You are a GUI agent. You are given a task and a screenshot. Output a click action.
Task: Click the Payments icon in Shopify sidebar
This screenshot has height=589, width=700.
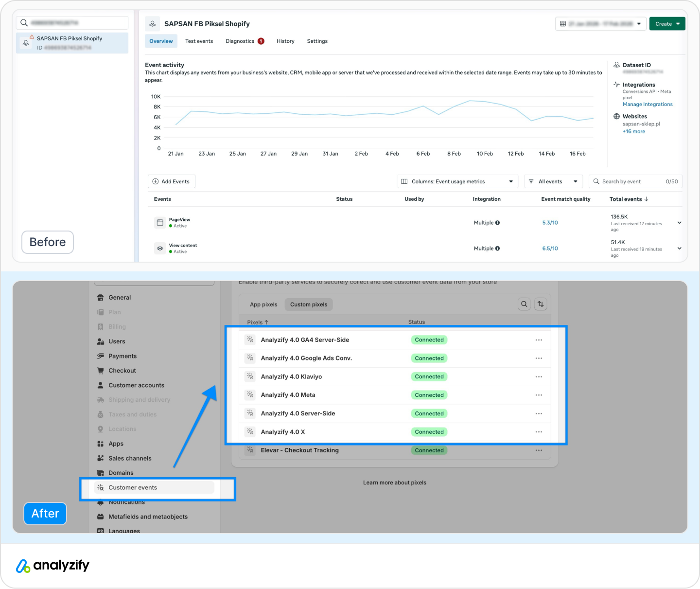[101, 356]
